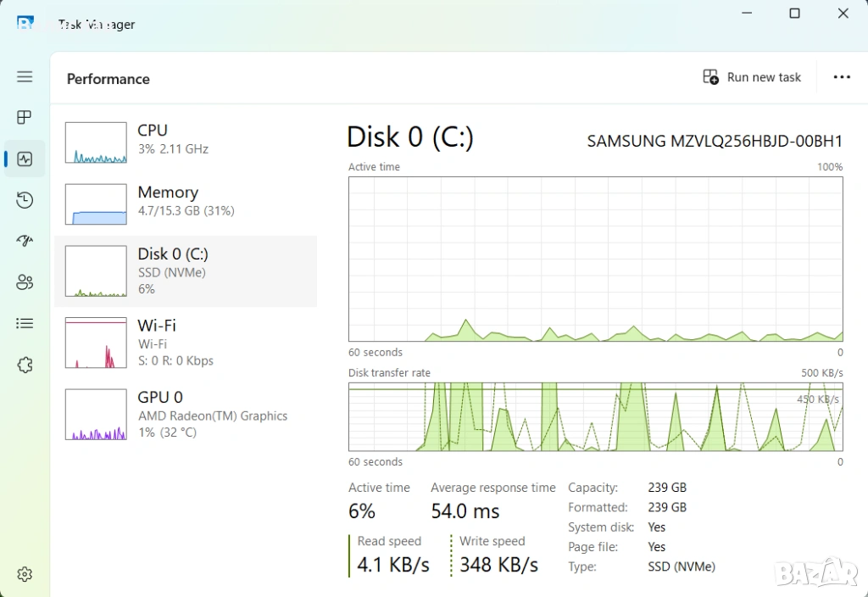868x597 pixels.
Task: Open the App history page icon
Action: pos(25,200)
